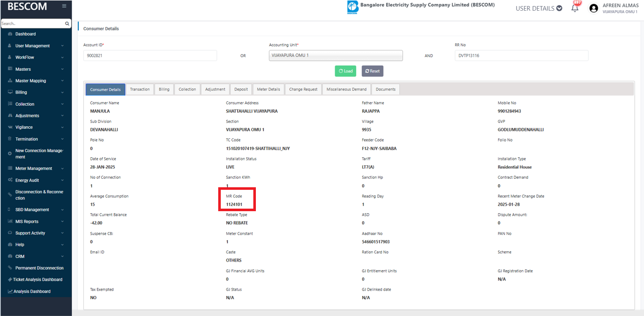Viewport: 644px width, 316px height.
Task: Open the notifications bell icon
Action: pyautogui.click(x=575, y=8)
